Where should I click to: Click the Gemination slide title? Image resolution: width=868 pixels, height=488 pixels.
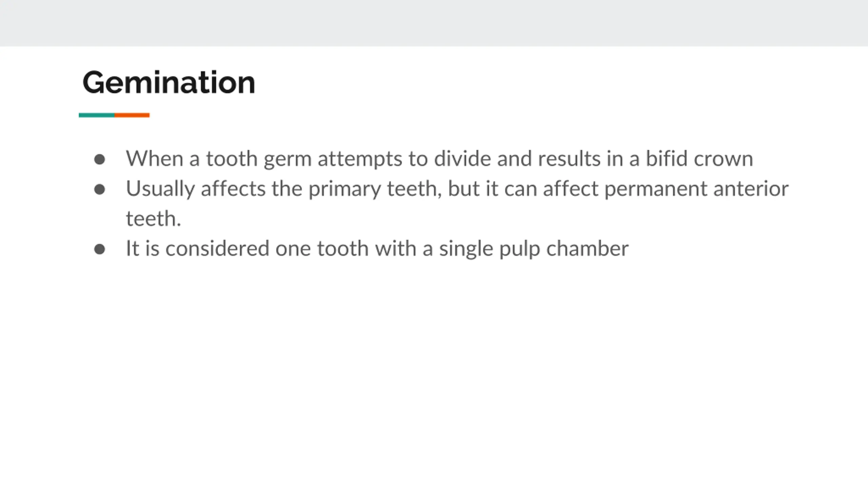(x=169, y=83)
